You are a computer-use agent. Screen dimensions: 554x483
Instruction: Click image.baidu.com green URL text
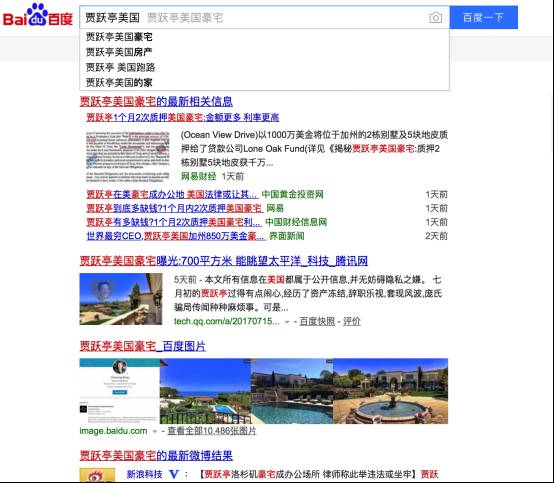point(113,431)
